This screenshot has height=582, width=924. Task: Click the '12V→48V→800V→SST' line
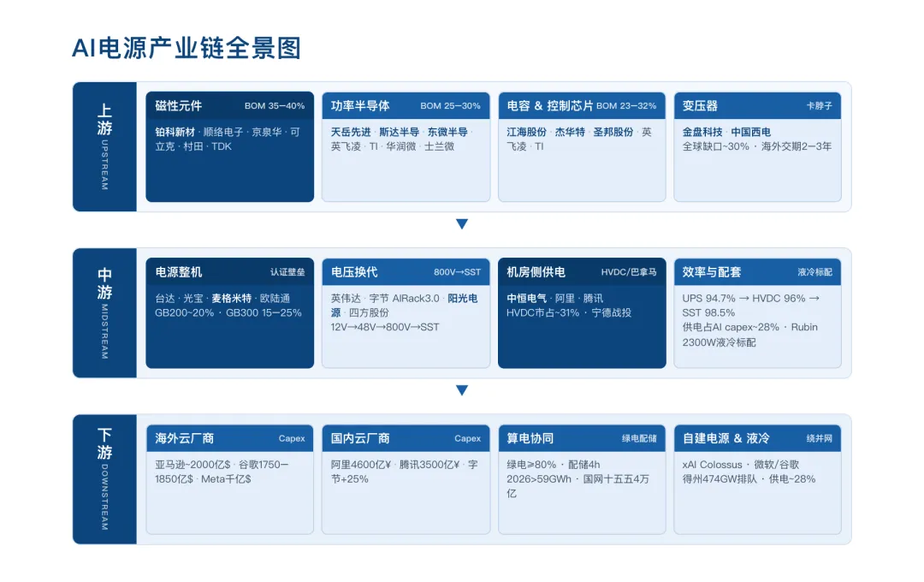pyautogui.click(x=385, y=327)
